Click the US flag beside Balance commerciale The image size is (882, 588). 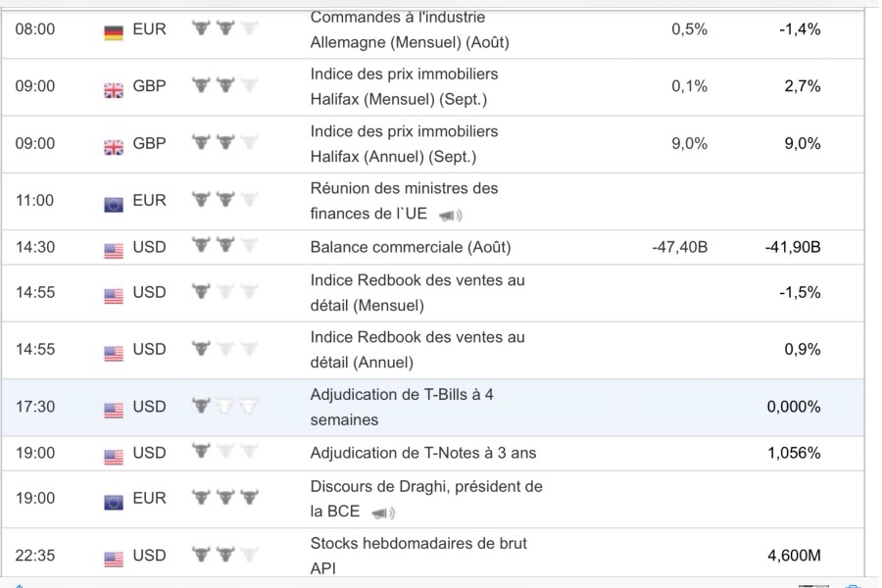(x=114, y=249)
